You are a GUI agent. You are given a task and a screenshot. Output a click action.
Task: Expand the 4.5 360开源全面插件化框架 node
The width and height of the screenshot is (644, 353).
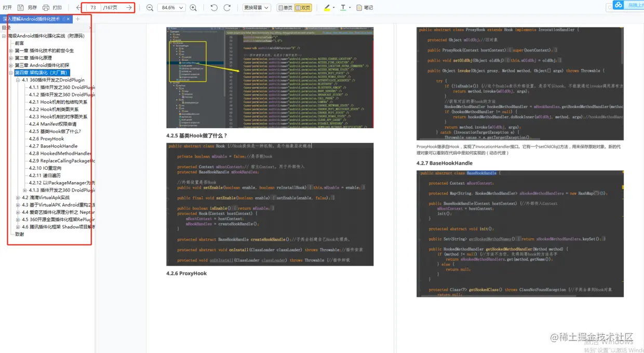(18, 219)
